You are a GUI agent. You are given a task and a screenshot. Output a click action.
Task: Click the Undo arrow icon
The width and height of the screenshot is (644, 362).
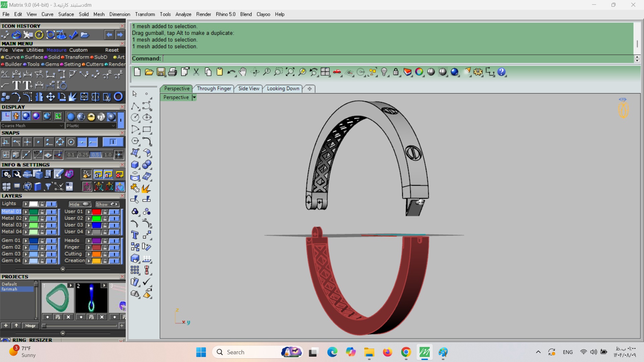231,72
